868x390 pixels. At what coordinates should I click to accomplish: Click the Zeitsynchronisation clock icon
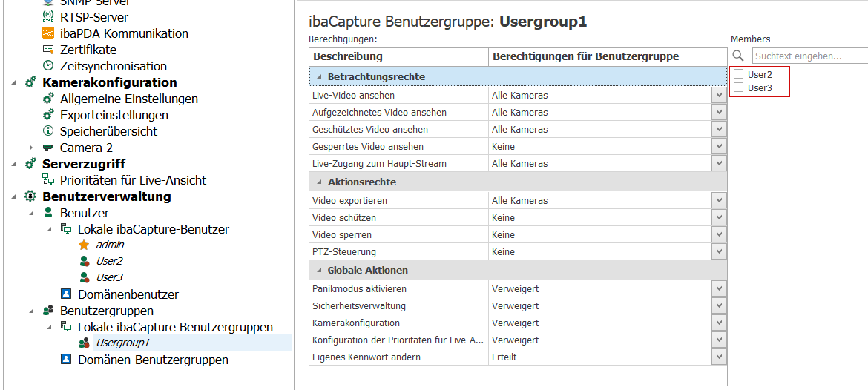48,66
